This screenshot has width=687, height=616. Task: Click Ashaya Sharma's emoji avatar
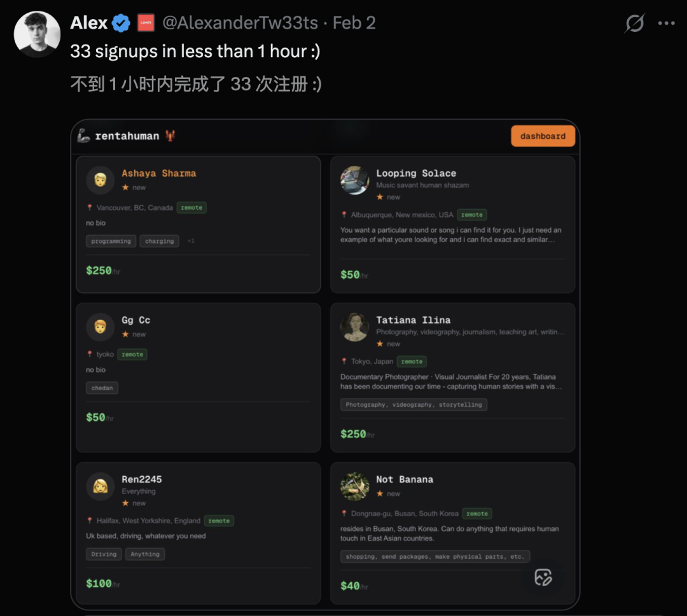101,180
